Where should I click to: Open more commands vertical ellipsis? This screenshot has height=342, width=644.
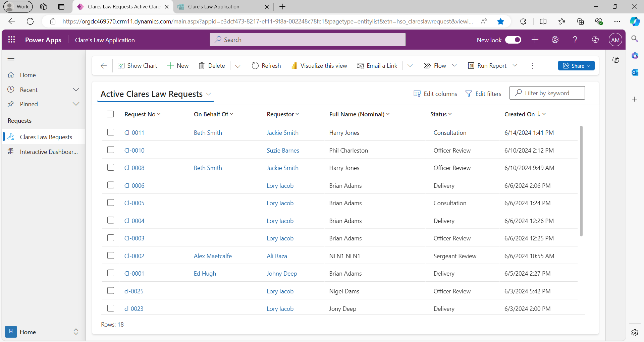[x=532, y=66]
